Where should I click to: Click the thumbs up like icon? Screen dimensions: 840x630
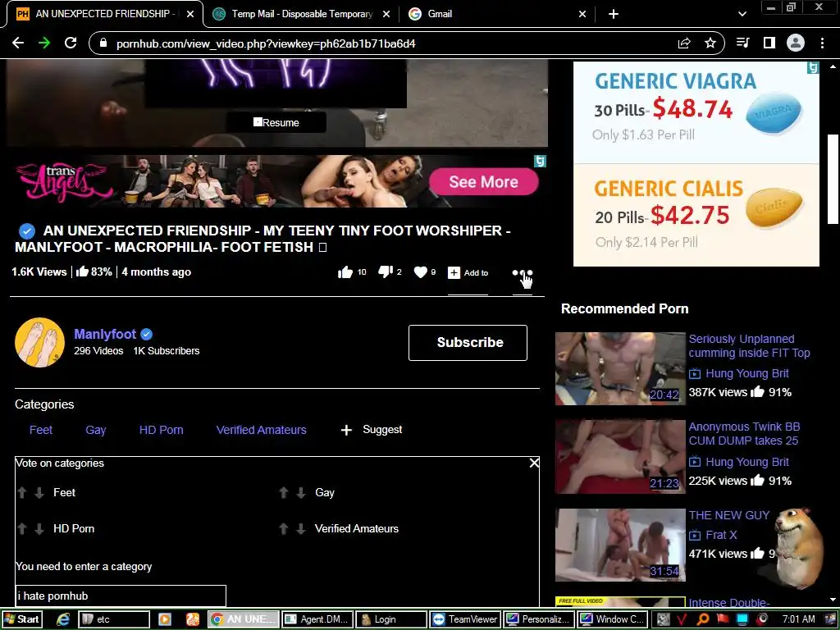[345, 272]
